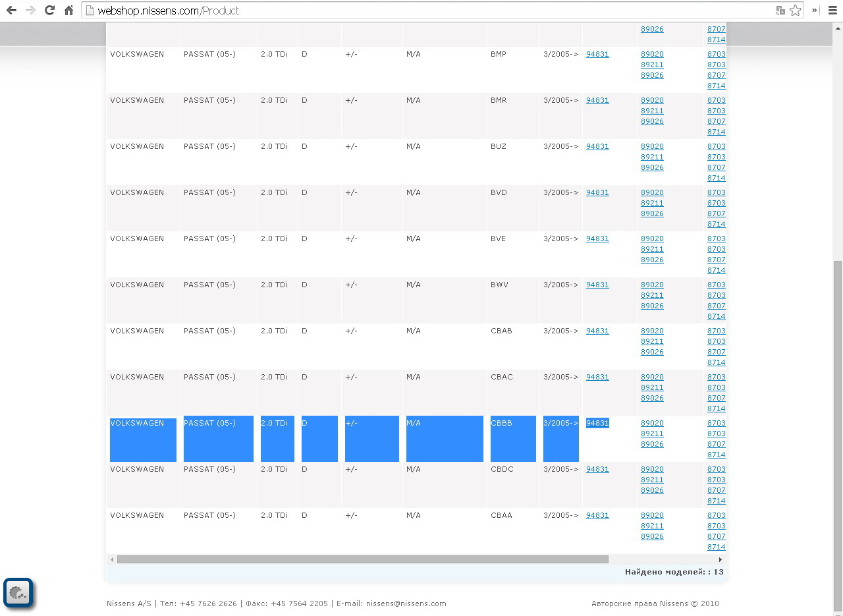Open link 89026 in the CBDC row
The width and height of the screenshot is (843, 616).
pyautogui.click(x=652, y=490)
